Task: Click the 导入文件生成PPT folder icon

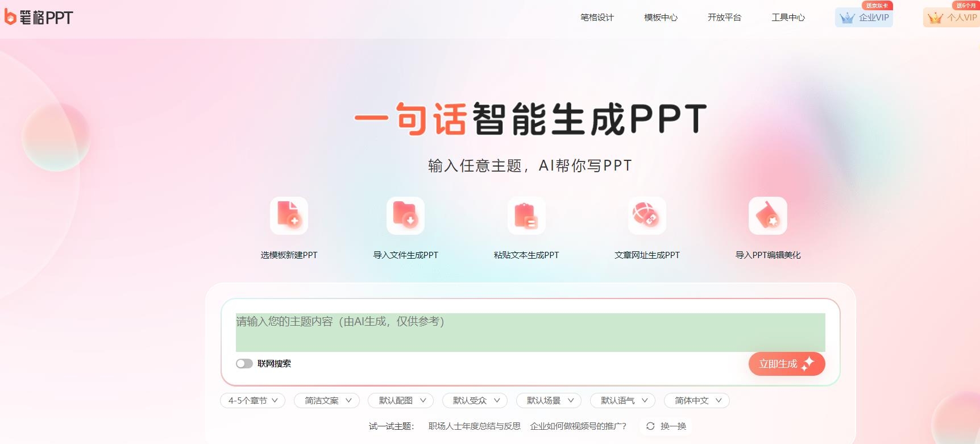Action: 405,215
